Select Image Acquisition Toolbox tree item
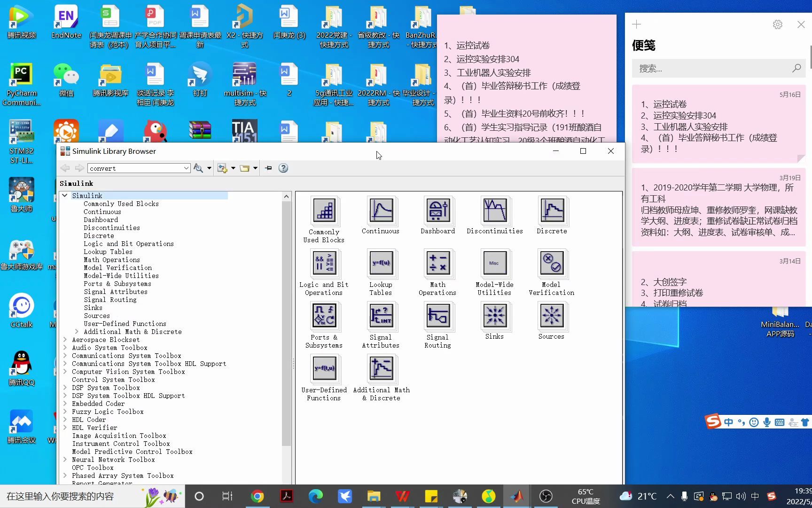Image resolution: width=812 pixels, height=508 pixels. (x=119, y=436)
